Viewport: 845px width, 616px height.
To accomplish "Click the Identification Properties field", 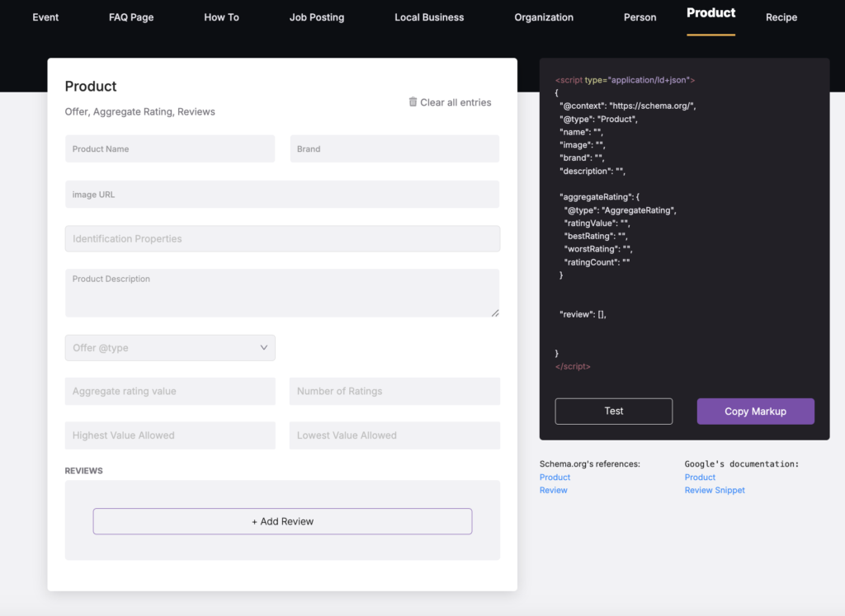I will pos(282,238).
